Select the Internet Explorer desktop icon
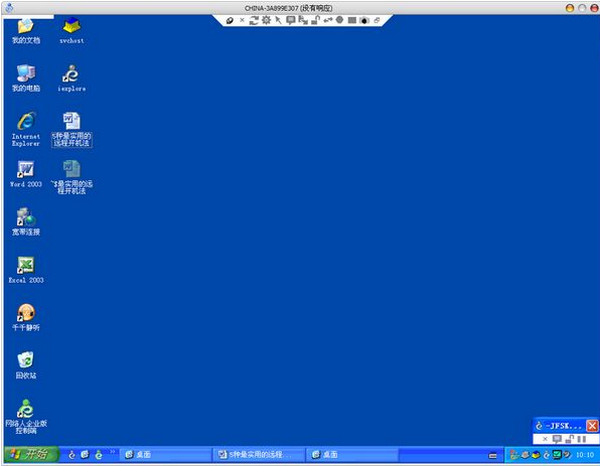This screenshot has height=466, width=600. coord(26,129)
